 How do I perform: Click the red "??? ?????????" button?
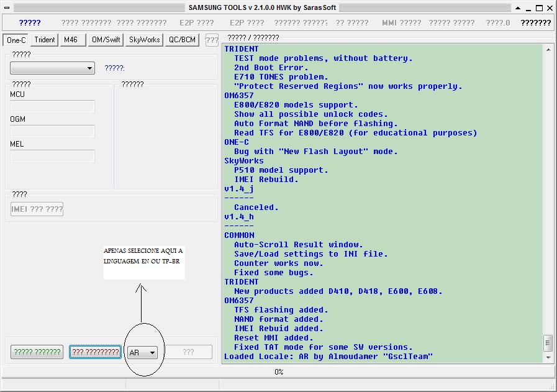(95, 352)
